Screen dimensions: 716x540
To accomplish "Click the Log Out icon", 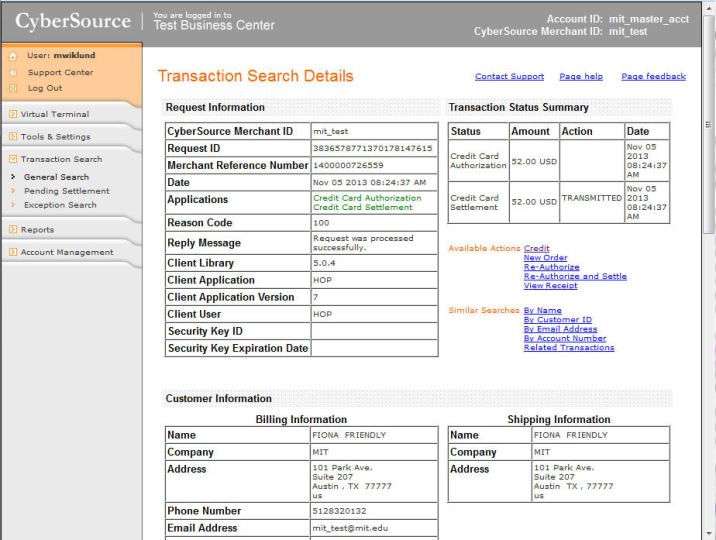I will [x=12, y=88].
